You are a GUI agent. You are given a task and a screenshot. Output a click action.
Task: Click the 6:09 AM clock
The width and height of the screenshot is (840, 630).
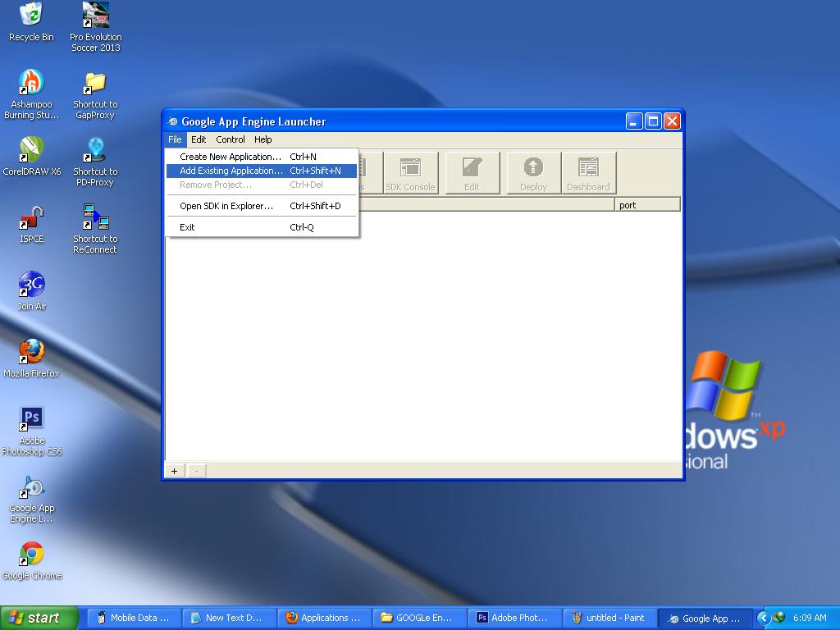click(810, 618)
